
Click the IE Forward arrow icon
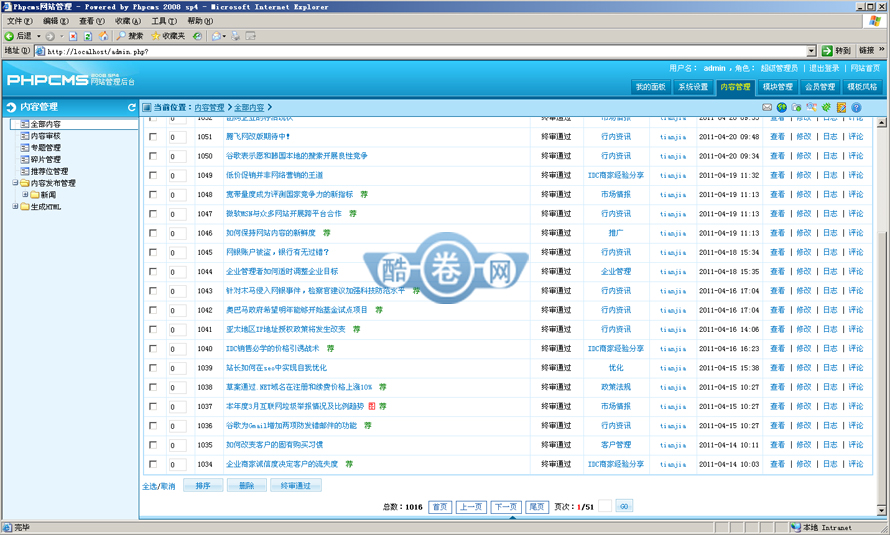coord(50,36)
